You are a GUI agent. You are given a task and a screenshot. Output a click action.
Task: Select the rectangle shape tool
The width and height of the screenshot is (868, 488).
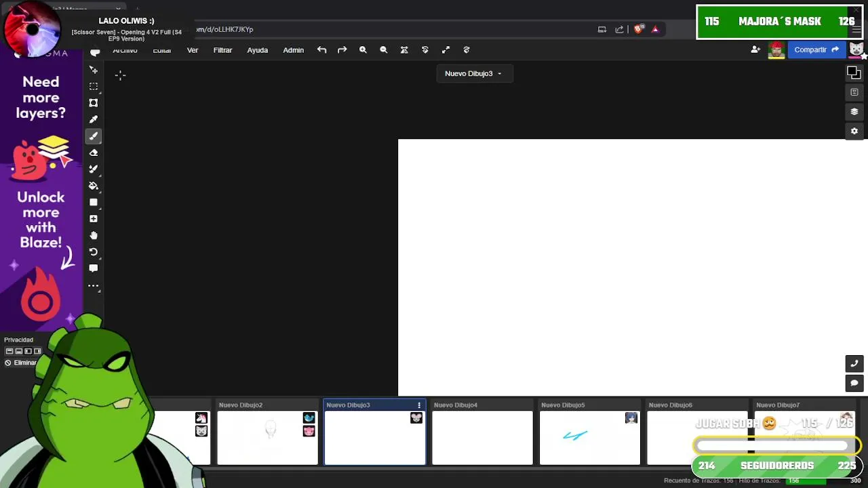pos(94,202)
